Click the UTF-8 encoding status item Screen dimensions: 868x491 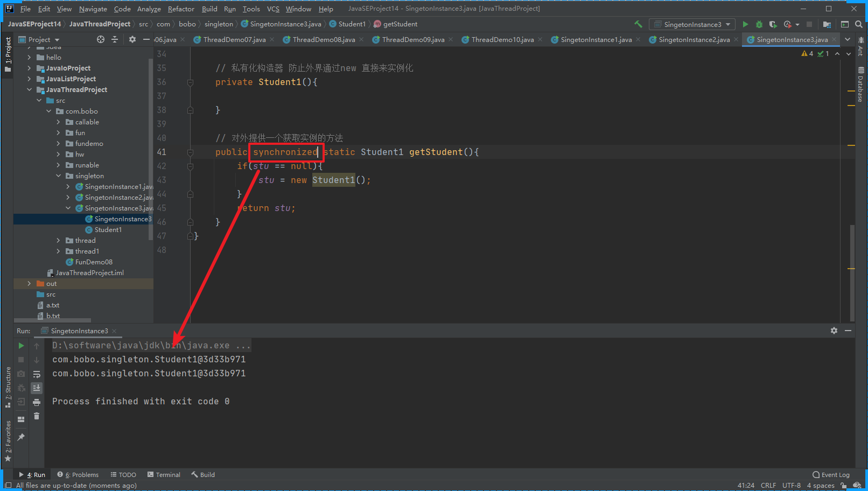click(791, 486)
